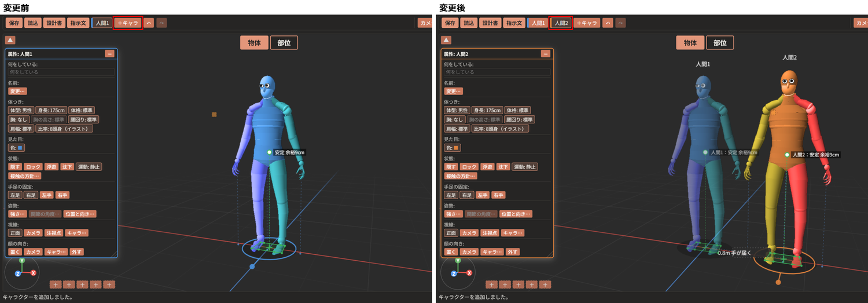Click the small orange square marker in the 変更前 viewport
This screenshot has width=868, height=303.
click(x=214, y=115)
